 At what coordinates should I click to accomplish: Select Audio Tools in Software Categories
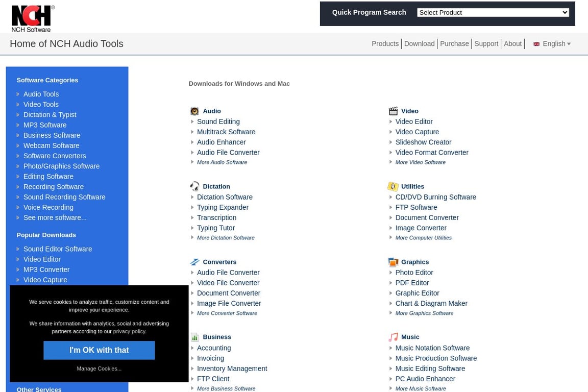tap(41, 94)
